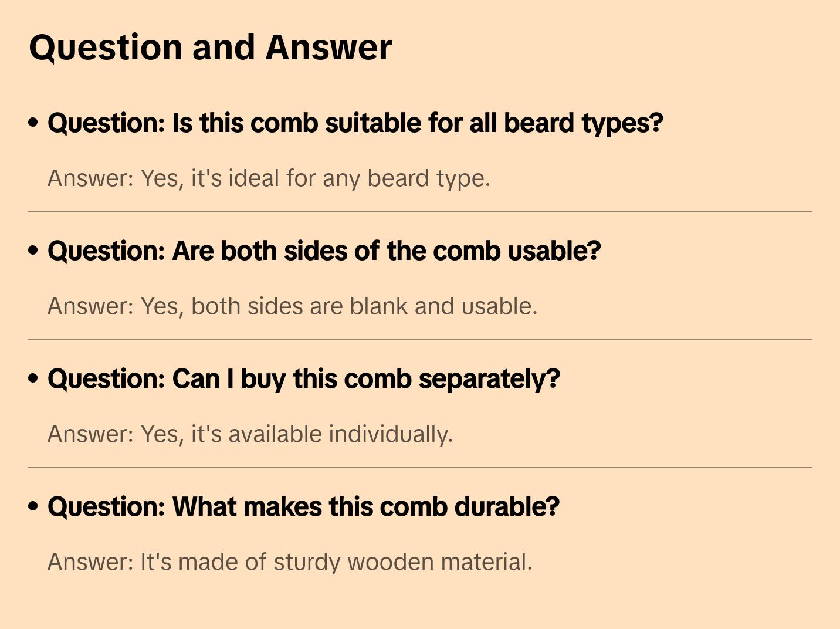This screenshot has width=840, height=629.
Task: Click the bullet before the both sides question
Action: pos(33,251)
